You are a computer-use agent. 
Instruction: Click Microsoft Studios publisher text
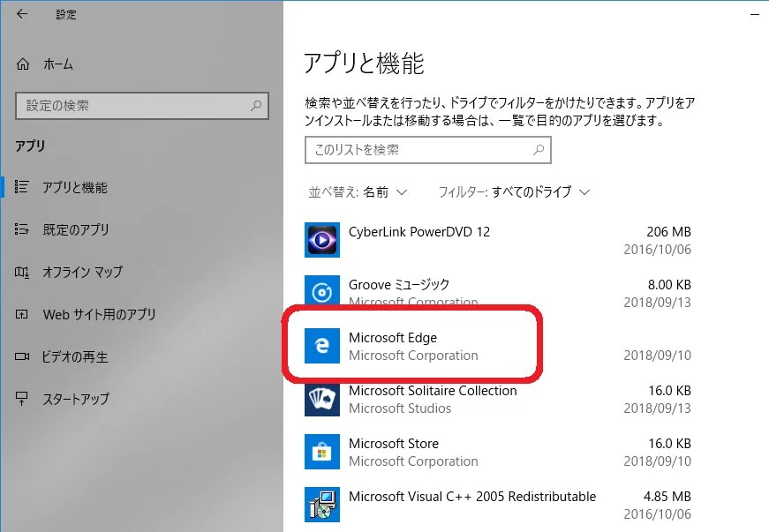[x=400, y=408]
